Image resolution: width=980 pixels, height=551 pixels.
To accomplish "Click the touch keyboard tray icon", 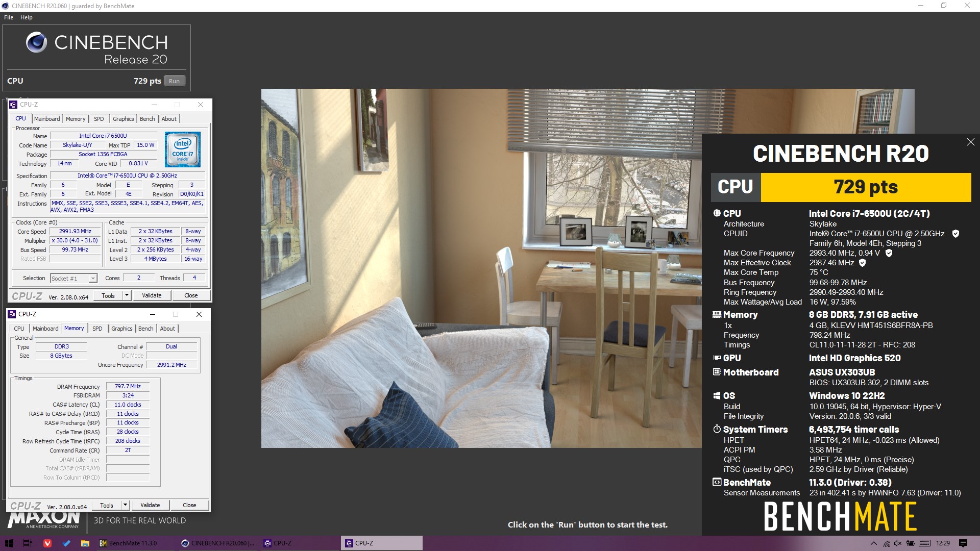I will [924, 543].
